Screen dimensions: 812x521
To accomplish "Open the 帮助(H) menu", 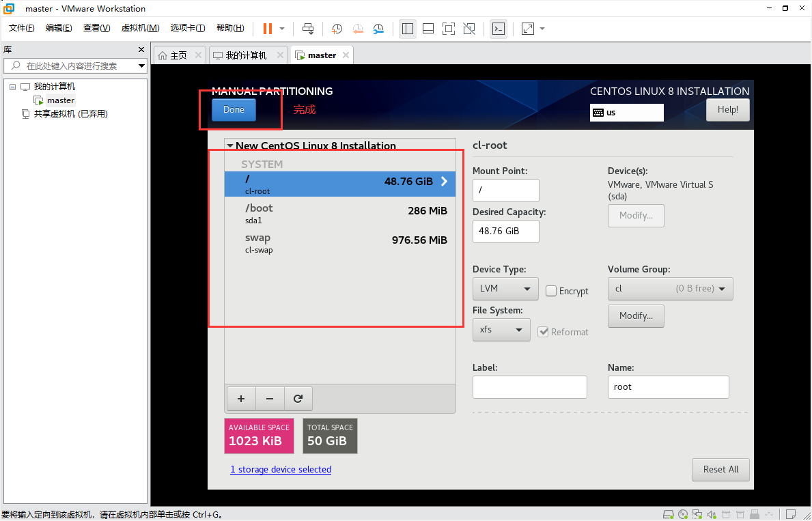I will 230,28.
